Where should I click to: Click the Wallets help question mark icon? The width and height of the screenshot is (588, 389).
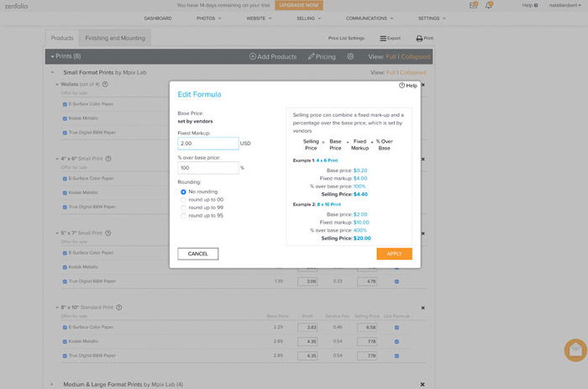coord(105,84)
